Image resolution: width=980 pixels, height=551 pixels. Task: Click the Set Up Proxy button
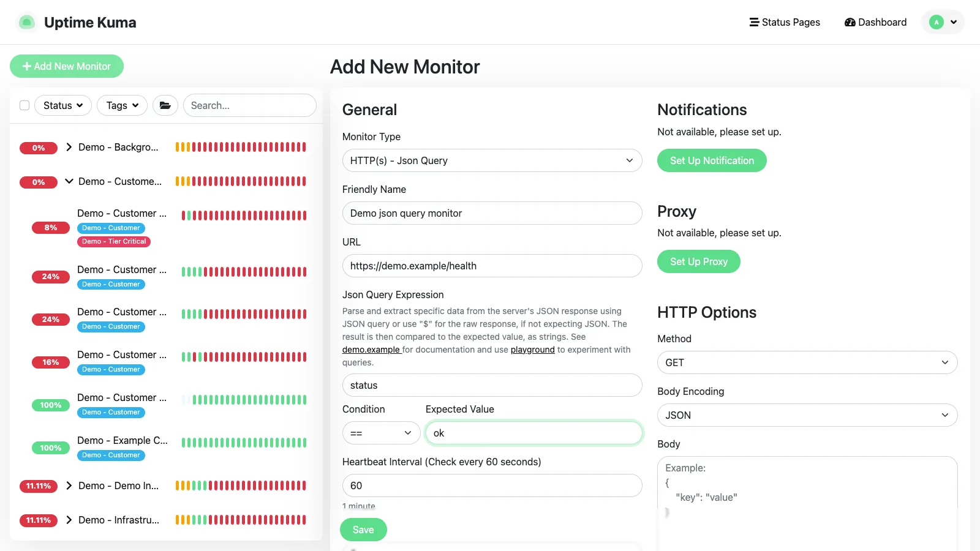[699, 261]
